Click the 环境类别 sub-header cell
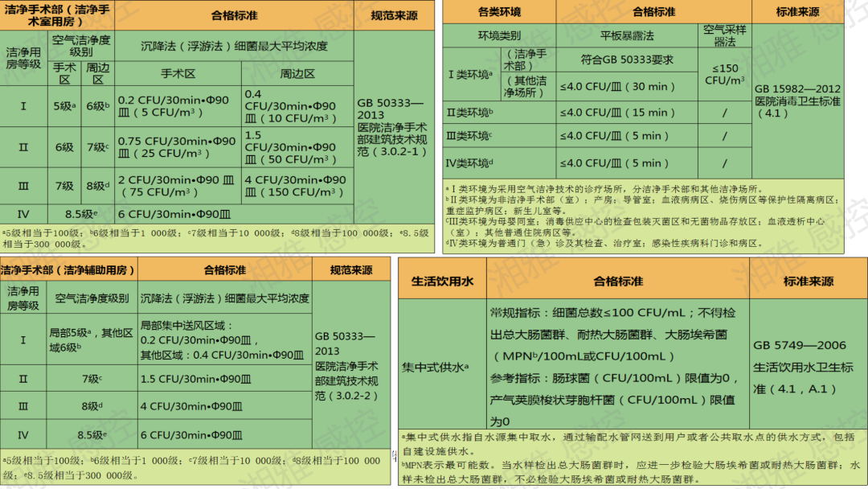868x489 pixels. click(499, 36)
